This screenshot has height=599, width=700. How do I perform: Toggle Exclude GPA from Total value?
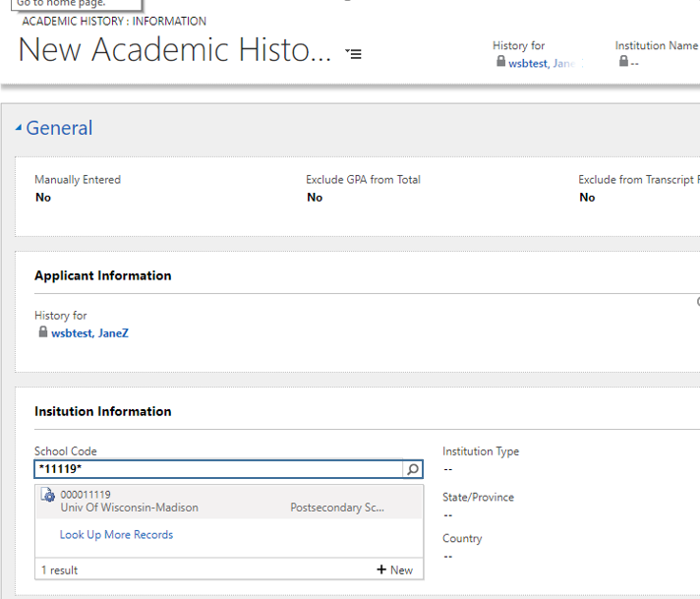(315, 198)
